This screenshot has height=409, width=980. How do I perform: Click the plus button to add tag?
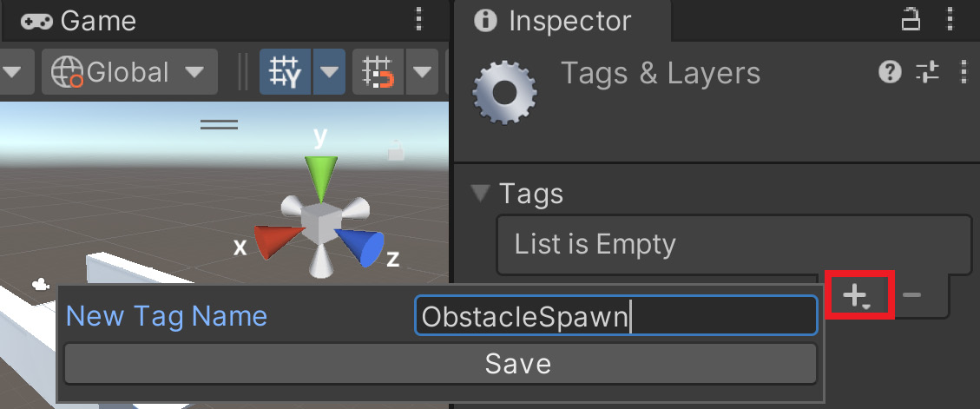click(x=858, y=295)
